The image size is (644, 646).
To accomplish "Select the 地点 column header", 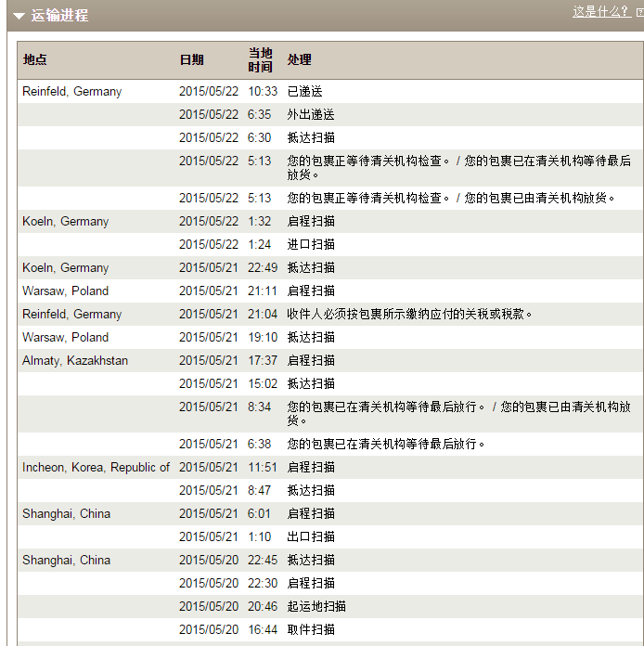I will pyautogui.click(x=35, y=59).
